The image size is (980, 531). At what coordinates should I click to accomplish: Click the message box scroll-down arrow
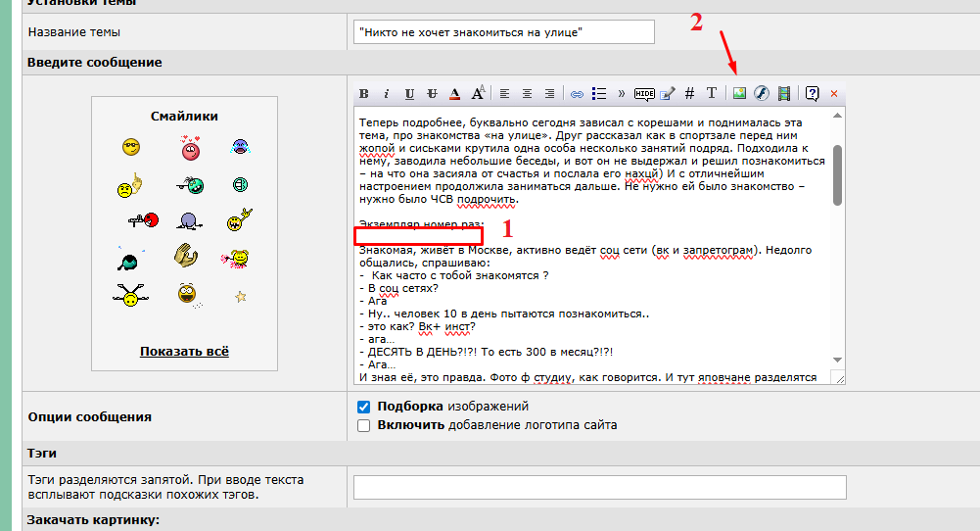pos(837,360)
